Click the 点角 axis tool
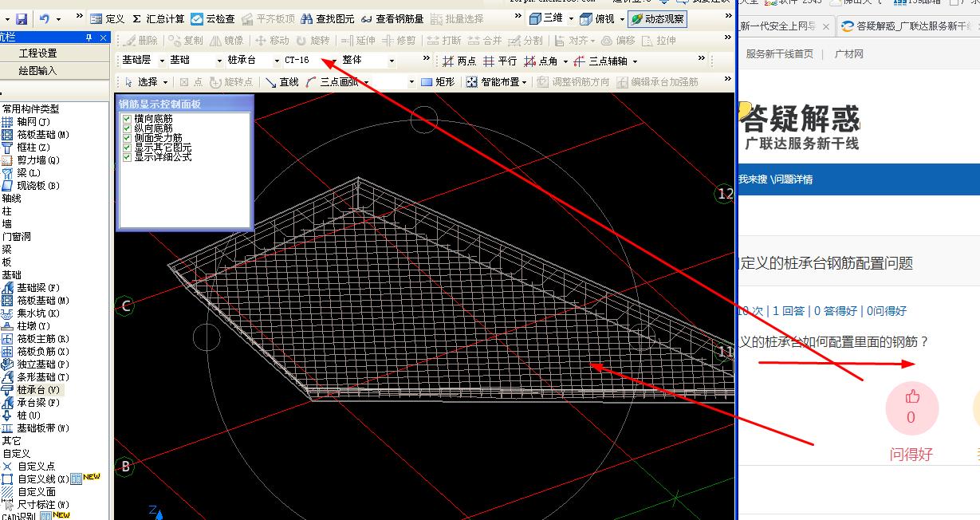Viewport: 980px width, 520px height. click(x=541, y=61)
